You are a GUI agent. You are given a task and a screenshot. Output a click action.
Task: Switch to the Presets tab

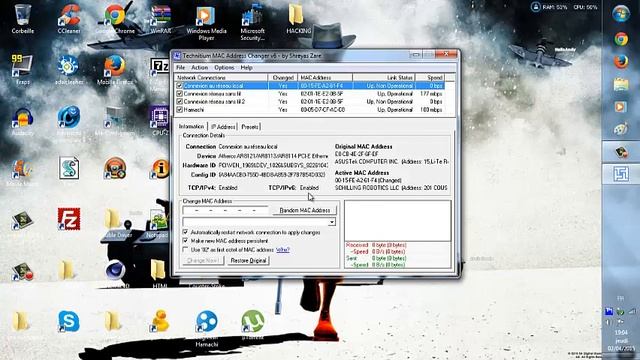[x=250, y=127]
